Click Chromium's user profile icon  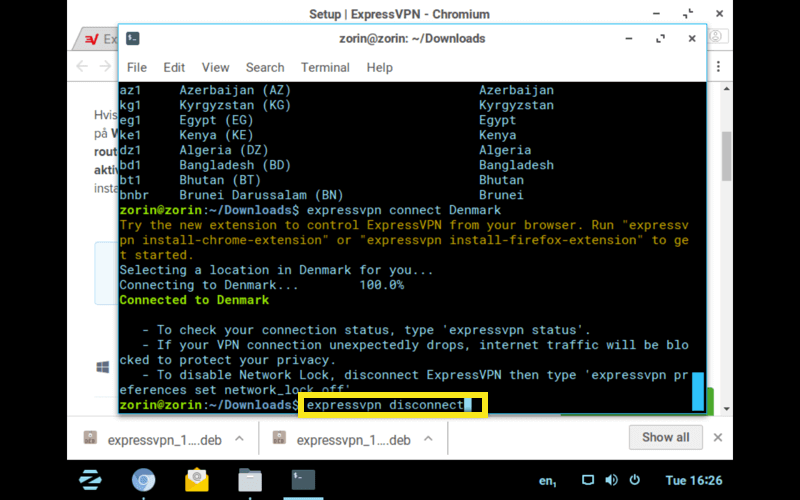pos(716,36)
